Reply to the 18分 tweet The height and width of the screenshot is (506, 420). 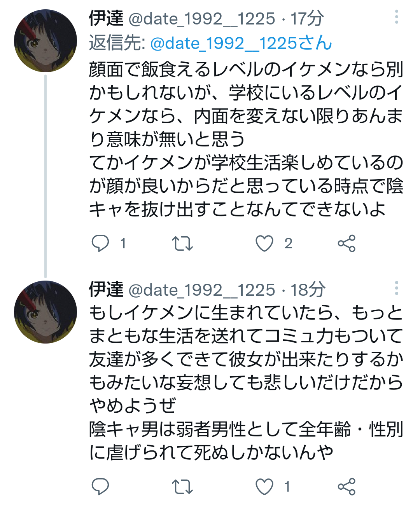[x=100, y=486]
